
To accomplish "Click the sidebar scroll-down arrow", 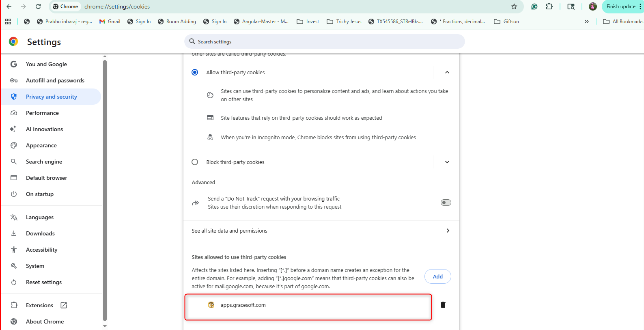I will tap(105, 326).
